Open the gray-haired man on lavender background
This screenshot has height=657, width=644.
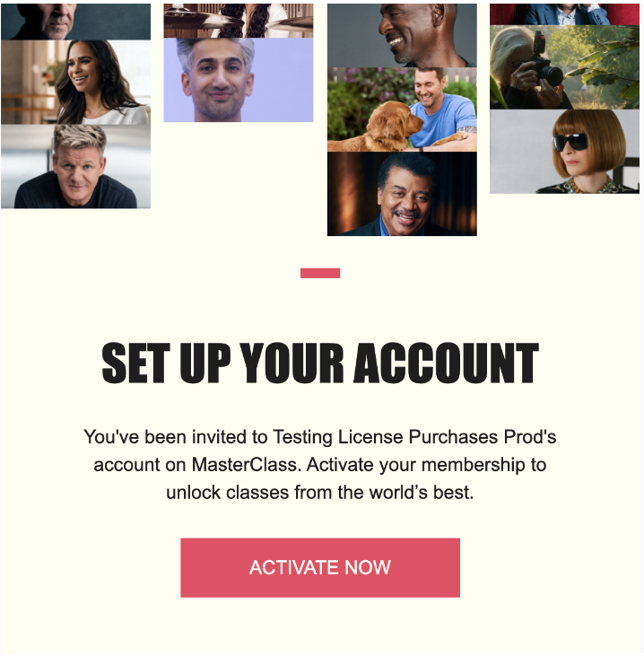click(239, 80)
